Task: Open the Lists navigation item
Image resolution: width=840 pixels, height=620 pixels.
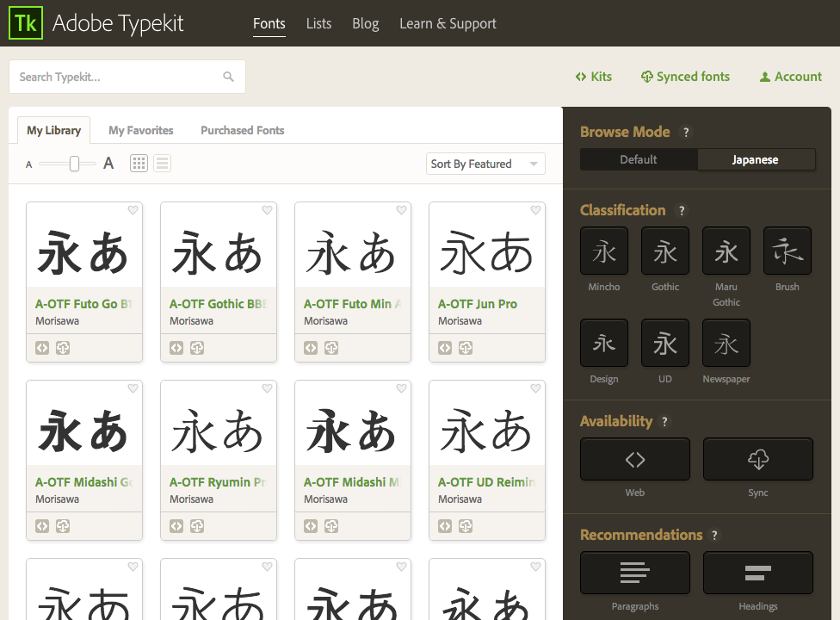Action: [x=318, y=23]
